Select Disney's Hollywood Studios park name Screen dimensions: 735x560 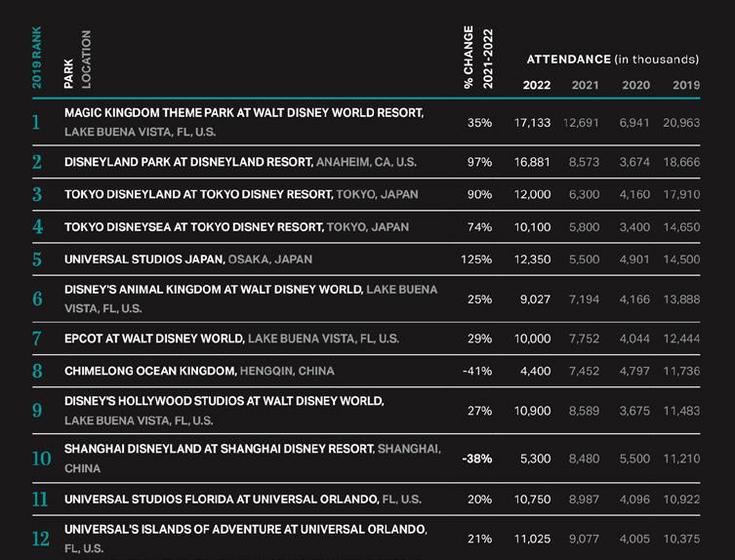pos(224,401)
